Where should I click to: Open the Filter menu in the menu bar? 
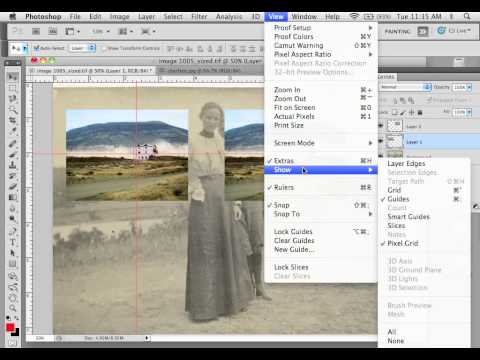pos(199,16)
